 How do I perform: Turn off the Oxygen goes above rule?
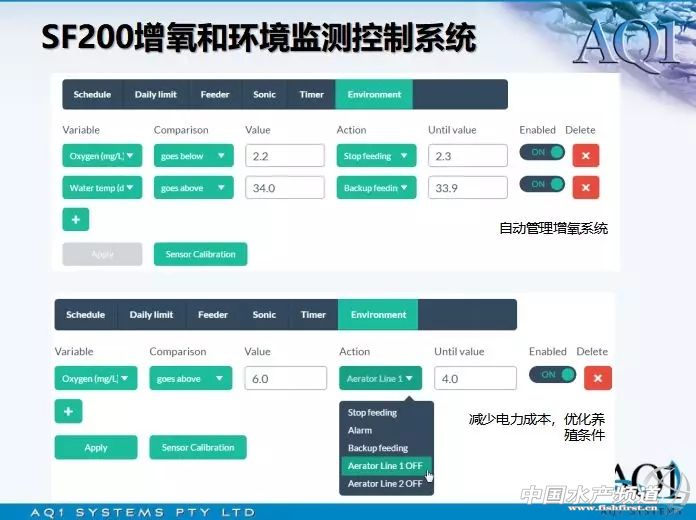click(x=552, y=375)
